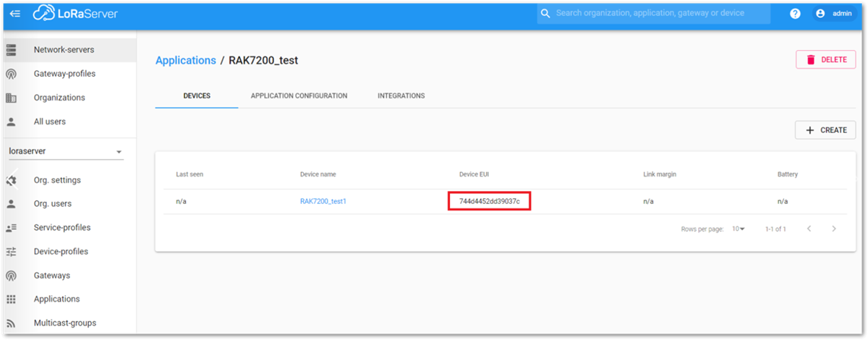
Task: Open help via the question mark icon
Action: (x=795, y=14)
